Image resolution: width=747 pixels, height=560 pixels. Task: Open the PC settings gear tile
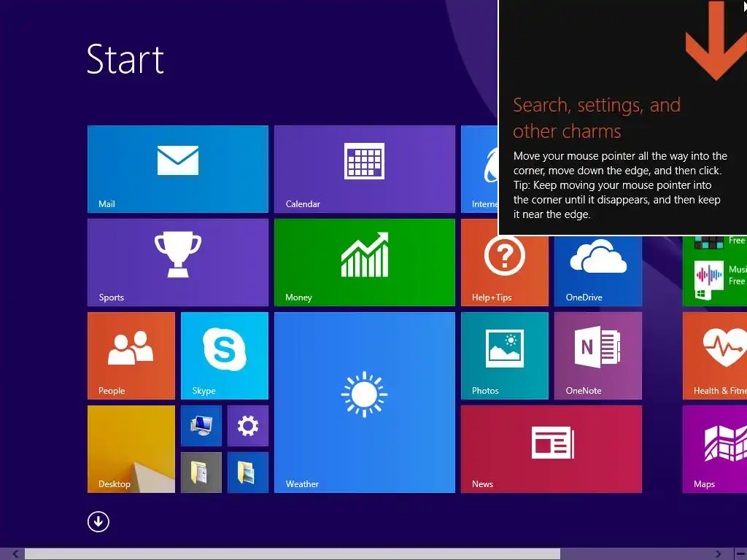(248, 426)
